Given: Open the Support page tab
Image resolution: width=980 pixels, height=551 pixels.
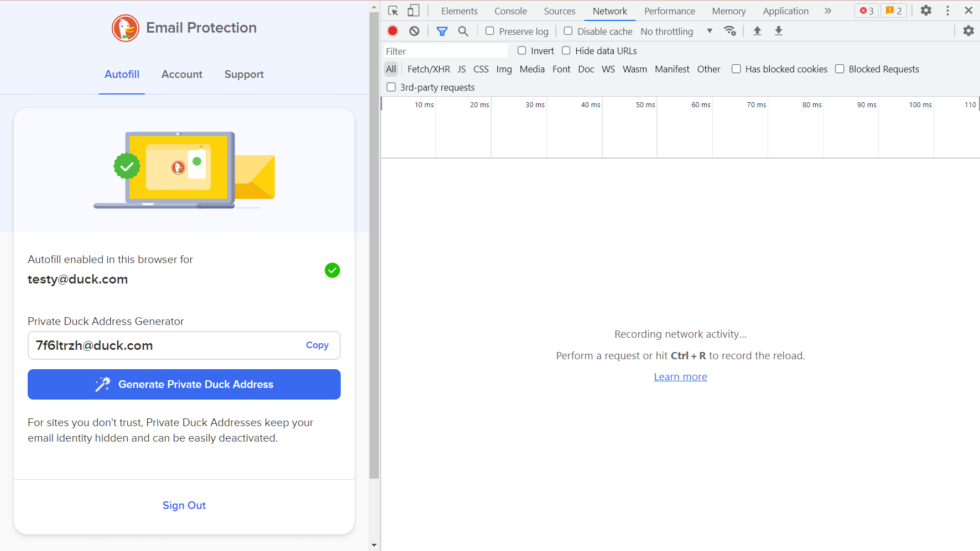Looking at the screenshot, I should pos(244,74).
